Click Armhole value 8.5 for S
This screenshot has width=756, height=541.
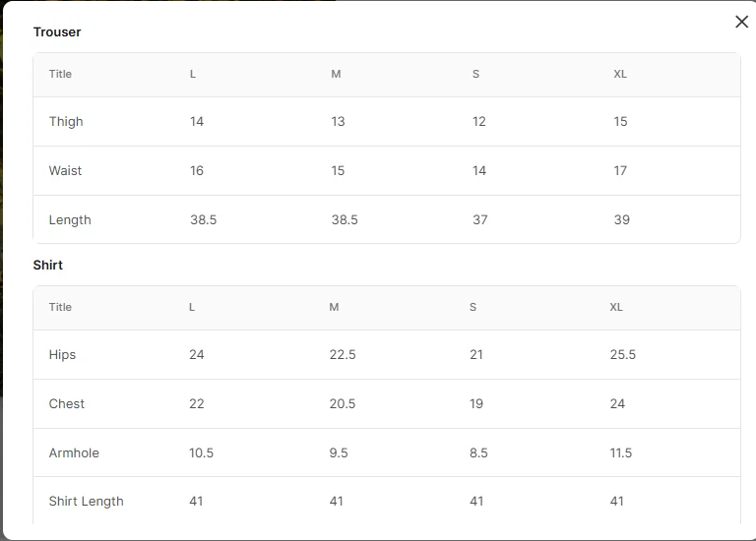click(478, 452)
